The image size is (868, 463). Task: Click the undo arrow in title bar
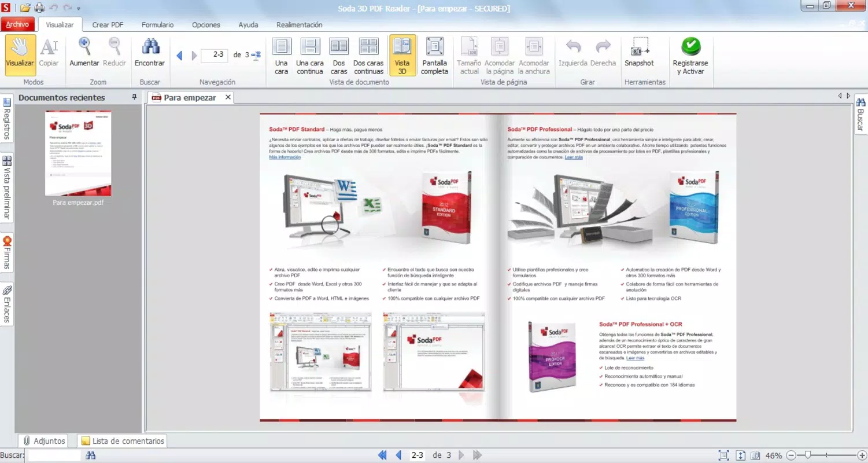(x=54, y=8)
